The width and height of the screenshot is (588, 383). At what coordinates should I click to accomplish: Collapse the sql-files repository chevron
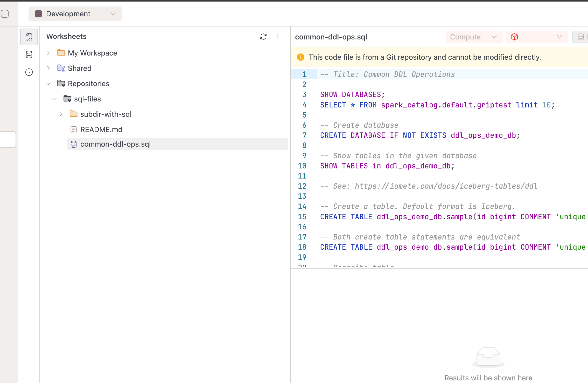(x=54, y=99)
